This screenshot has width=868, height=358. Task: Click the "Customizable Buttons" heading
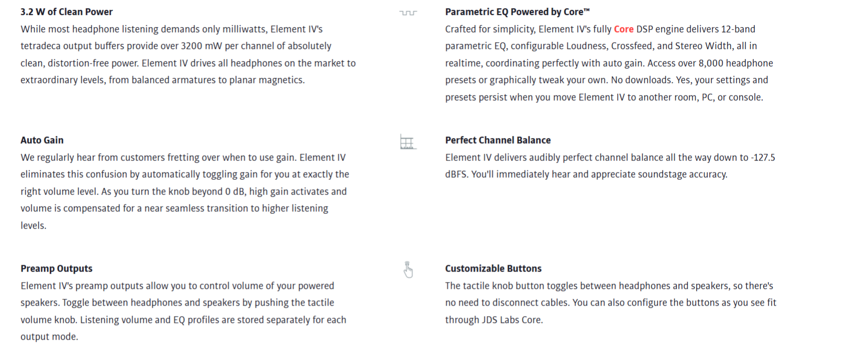coord(493,269)
